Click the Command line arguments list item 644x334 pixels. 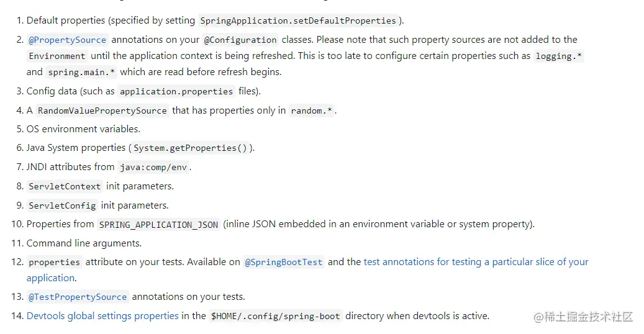[84, 243]
